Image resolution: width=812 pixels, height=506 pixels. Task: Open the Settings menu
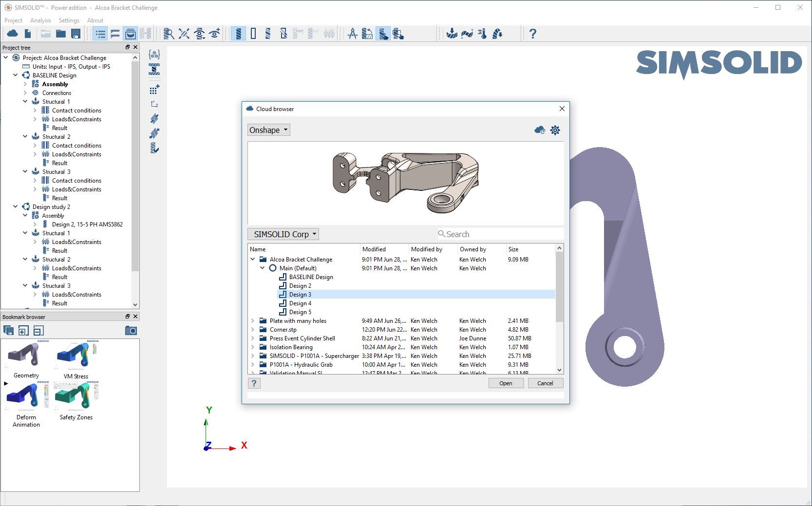69,20
